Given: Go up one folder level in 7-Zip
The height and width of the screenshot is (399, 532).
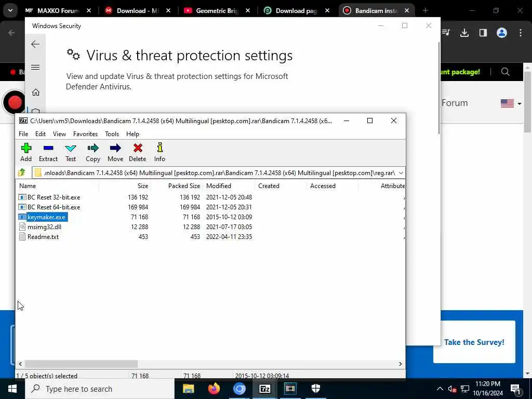Looking at the screenshot, I should click(22, 172).
